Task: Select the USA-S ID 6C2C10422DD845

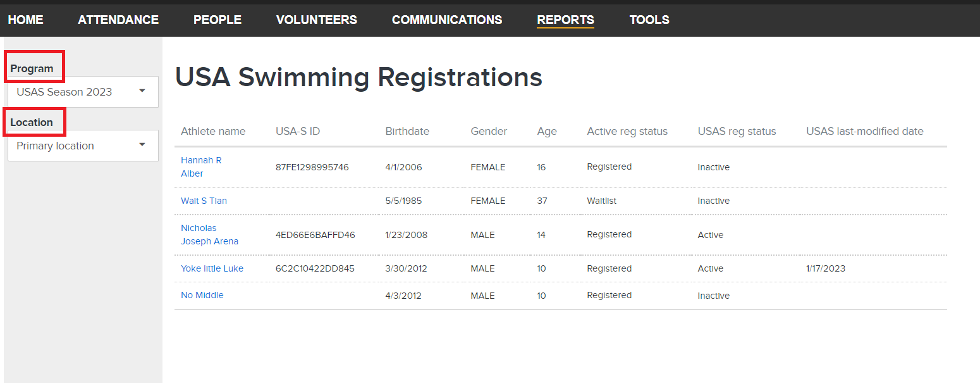Action: (315, 268)
